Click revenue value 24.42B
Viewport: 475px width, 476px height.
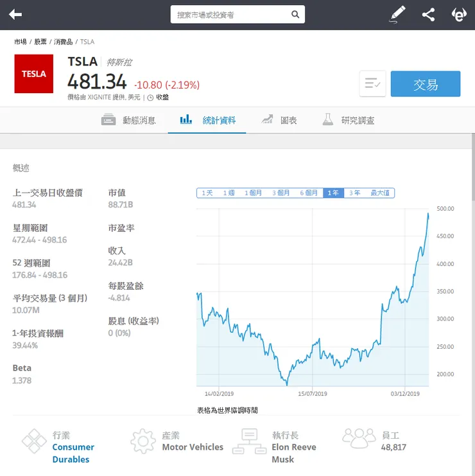pyautogui.click(x=121, y=263)
